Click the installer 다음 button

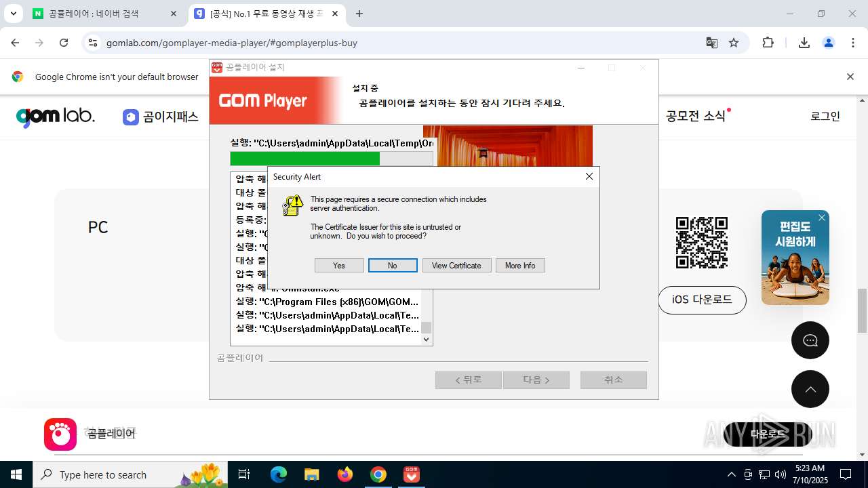point(536,380)
